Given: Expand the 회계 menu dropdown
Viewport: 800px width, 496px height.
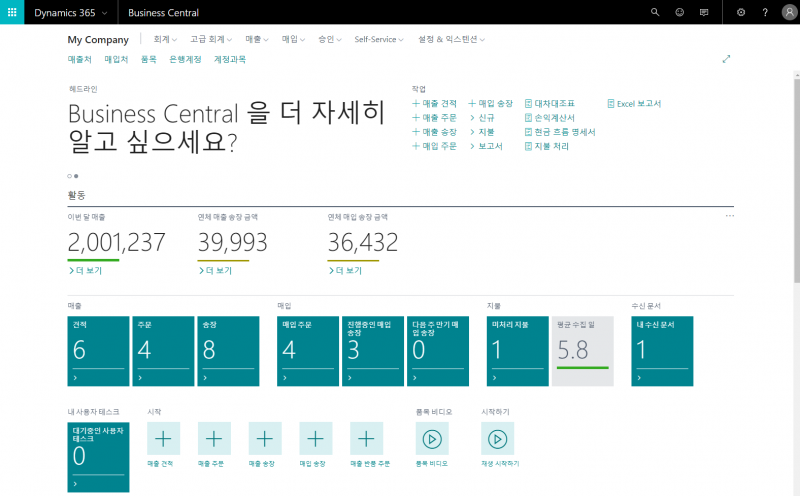Looking at the screenshot, I should click(x=165, y=39).
